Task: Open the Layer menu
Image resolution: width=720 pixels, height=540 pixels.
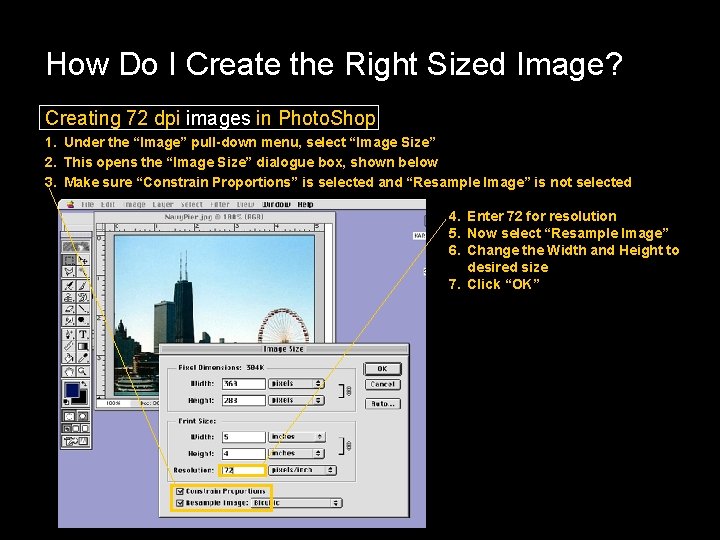Action: tap(163, 204)
